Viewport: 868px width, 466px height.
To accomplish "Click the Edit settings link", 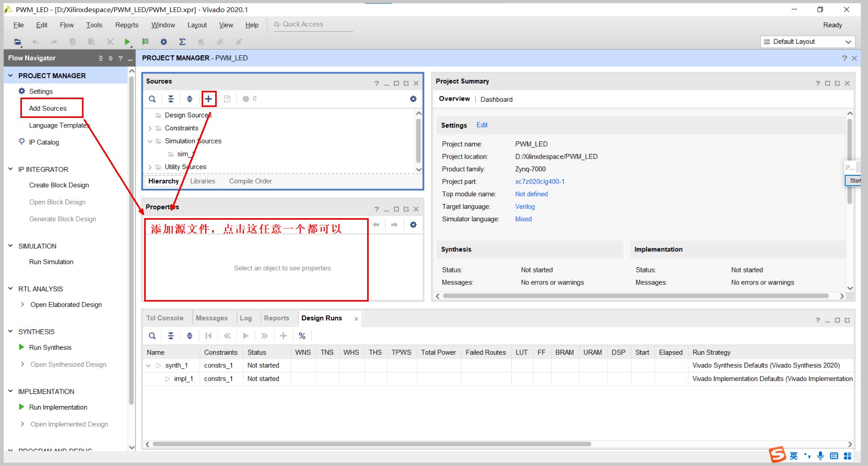I will click(x=482, y=125).
